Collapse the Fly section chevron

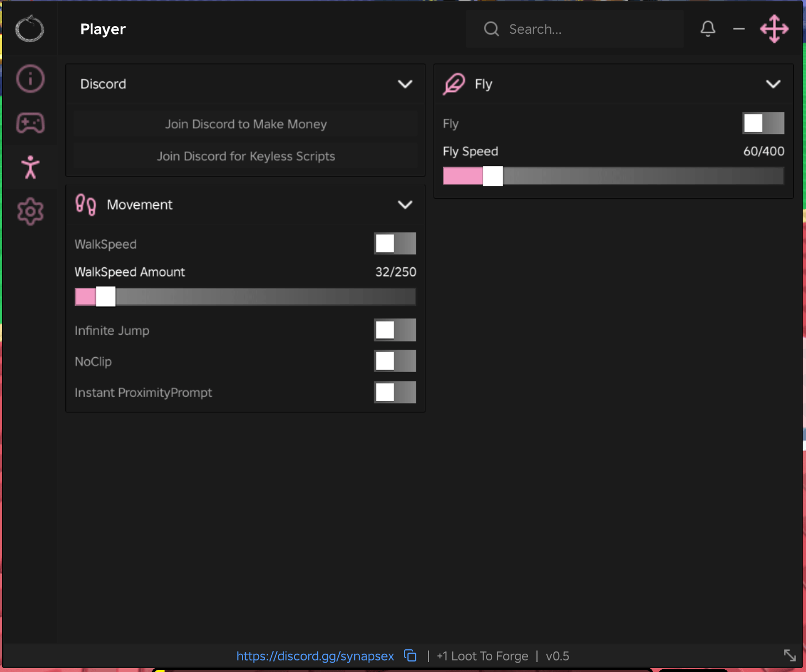(x=773, y=84)
